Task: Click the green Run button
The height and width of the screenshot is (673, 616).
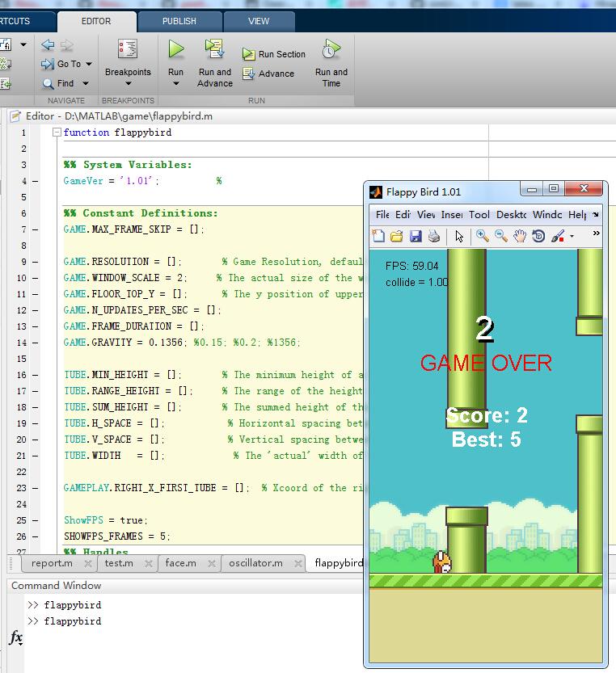Action: point(175,49)
